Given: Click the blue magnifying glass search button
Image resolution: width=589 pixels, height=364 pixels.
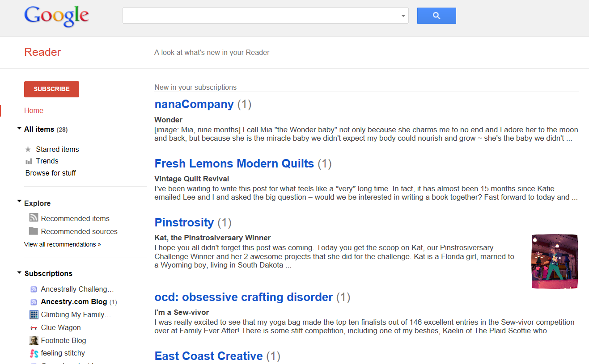Looking at the screenshot, I should tap(436, 15).
